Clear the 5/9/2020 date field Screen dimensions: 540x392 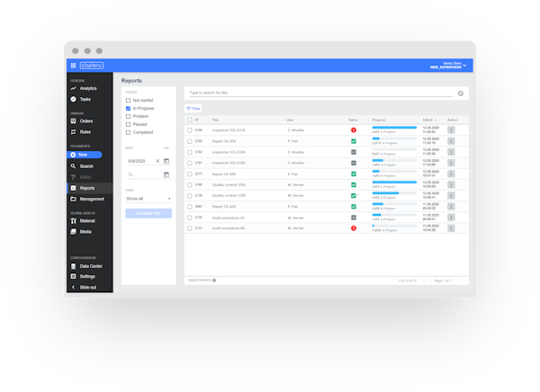[157, 161]
